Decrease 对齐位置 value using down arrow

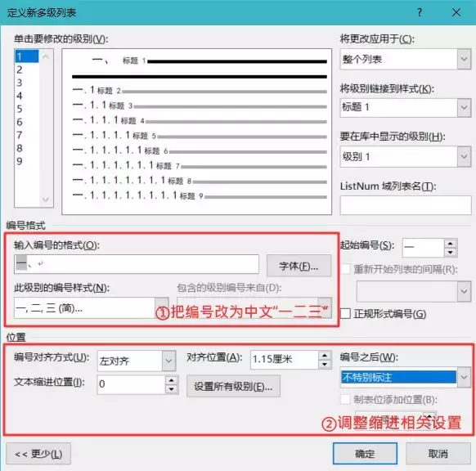[325, 364]
